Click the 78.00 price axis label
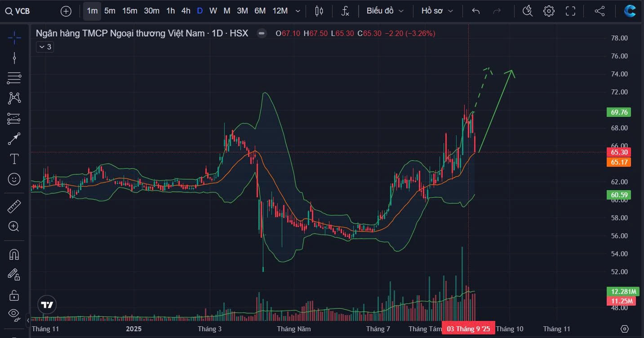 coord(618,38)
